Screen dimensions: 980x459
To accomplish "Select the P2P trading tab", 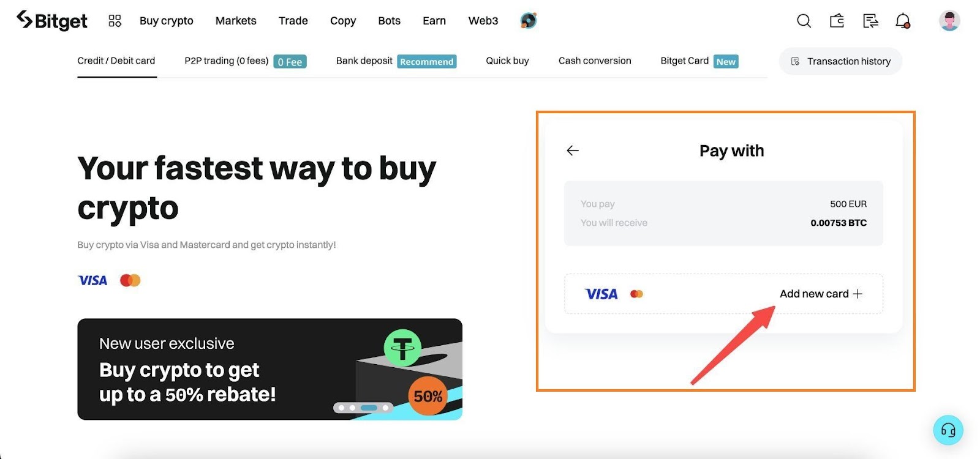I will [245, 61].
